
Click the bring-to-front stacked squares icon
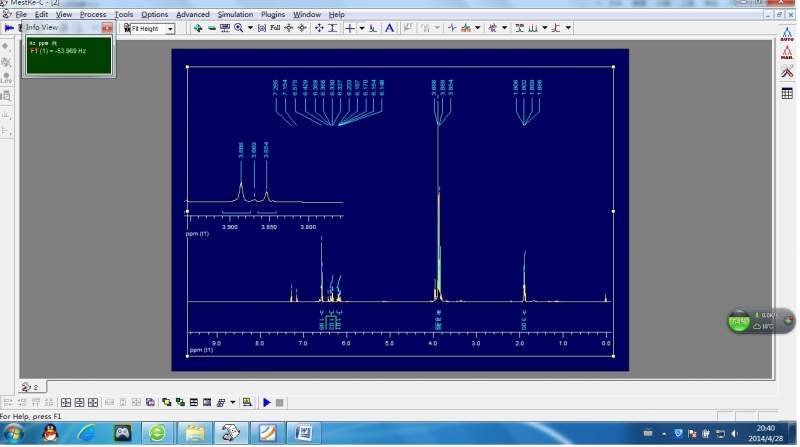(166, 403)
